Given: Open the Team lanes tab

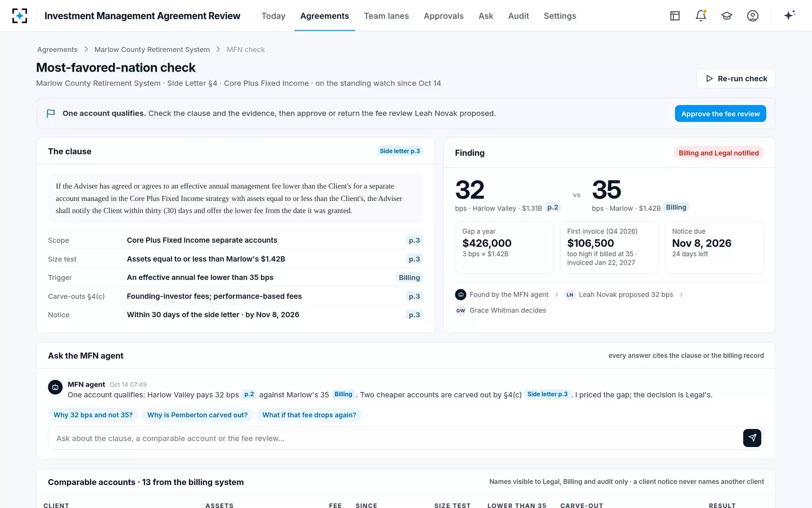Looking at the screenshot, I should pyautogui.click(x=386, y=16).
